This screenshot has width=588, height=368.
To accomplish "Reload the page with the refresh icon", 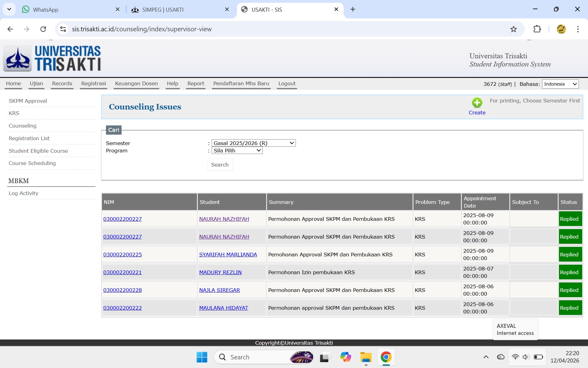I will tap(43, 29).
